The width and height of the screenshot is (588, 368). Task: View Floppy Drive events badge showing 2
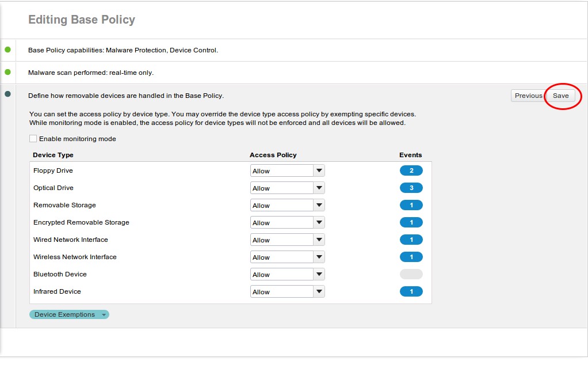click(411, 170)
